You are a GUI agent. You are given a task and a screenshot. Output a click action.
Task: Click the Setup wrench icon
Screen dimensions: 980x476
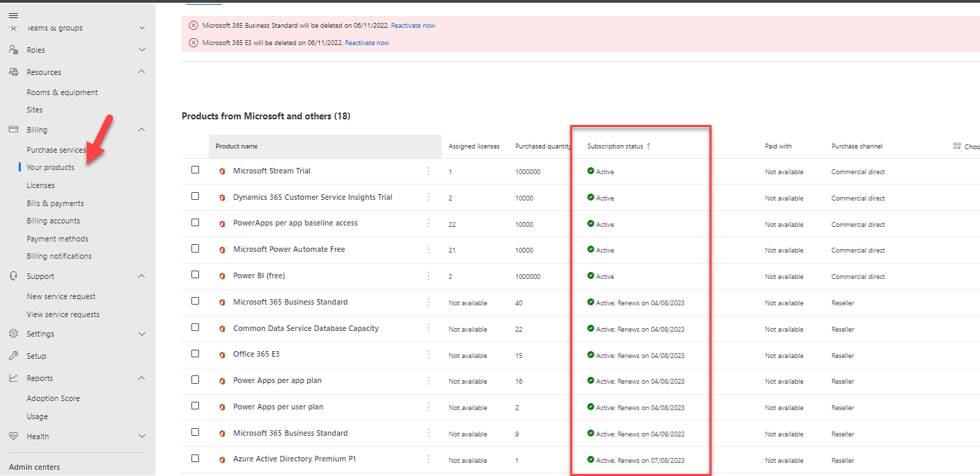(x=13, y=356)
